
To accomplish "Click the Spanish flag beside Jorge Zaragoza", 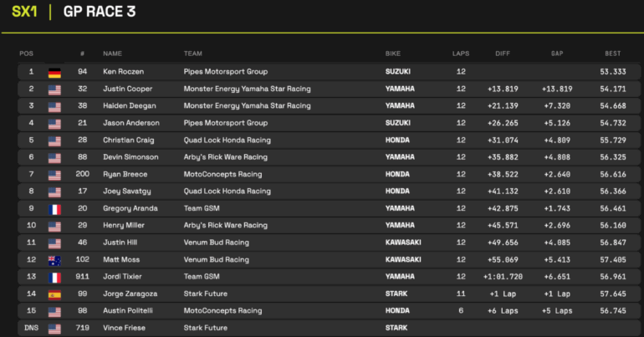I will [55, 294].
